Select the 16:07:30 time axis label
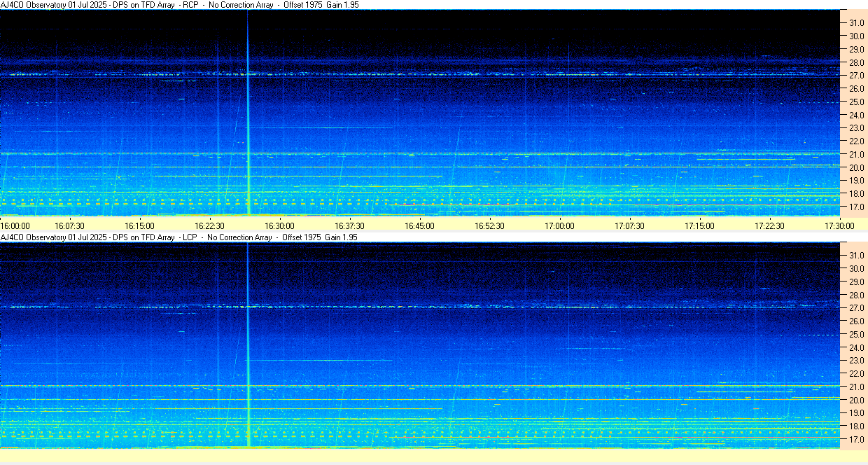The width and height of the screenshot is (868, 465). pyautogui.click(x=70, y=225)
